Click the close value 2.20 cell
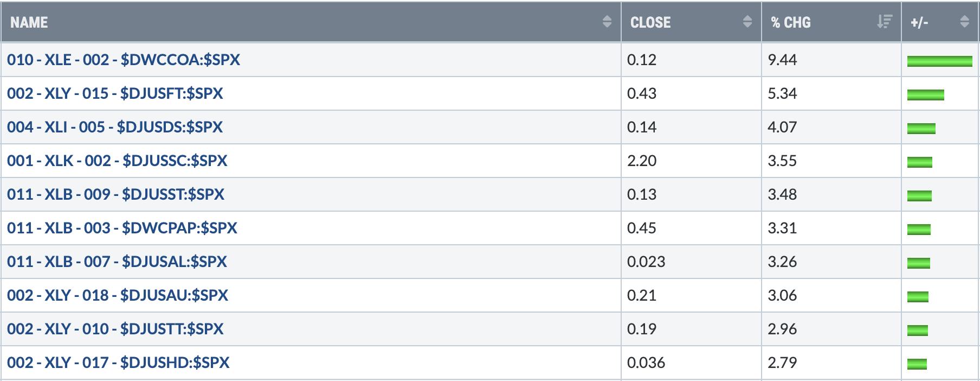 (691, 161)
